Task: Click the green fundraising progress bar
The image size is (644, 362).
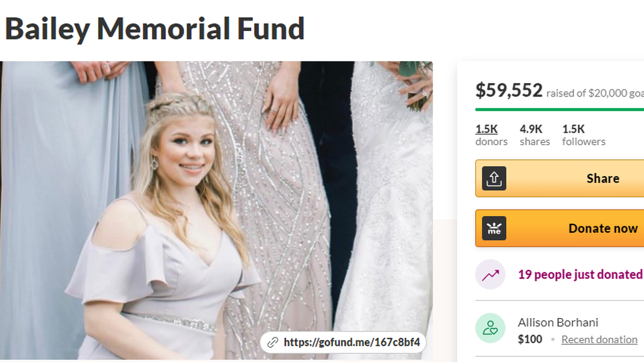Action: tap(559, 110)
